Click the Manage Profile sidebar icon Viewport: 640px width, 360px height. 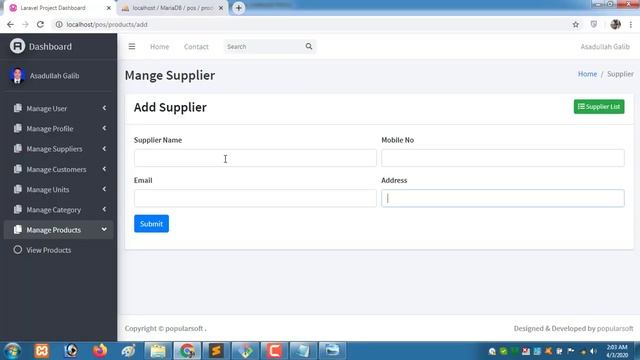pyautogui.click(x=18, y=128)
